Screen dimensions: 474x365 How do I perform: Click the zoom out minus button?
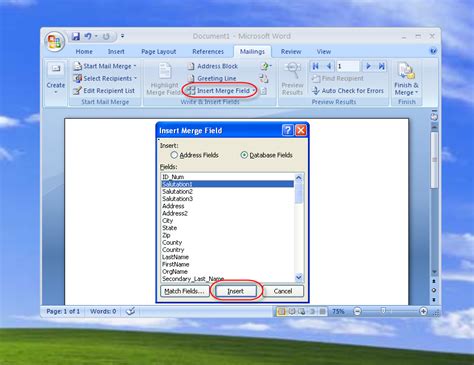tap(357, 311)
